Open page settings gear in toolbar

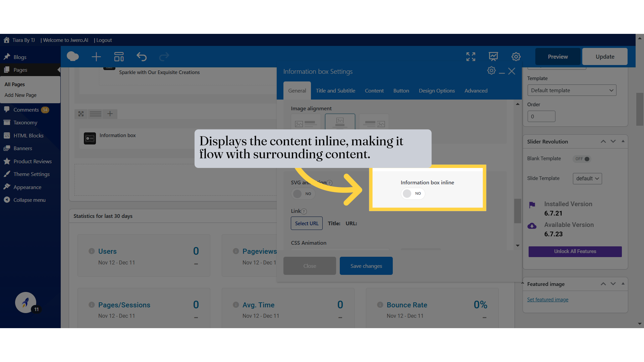[516, 57]
